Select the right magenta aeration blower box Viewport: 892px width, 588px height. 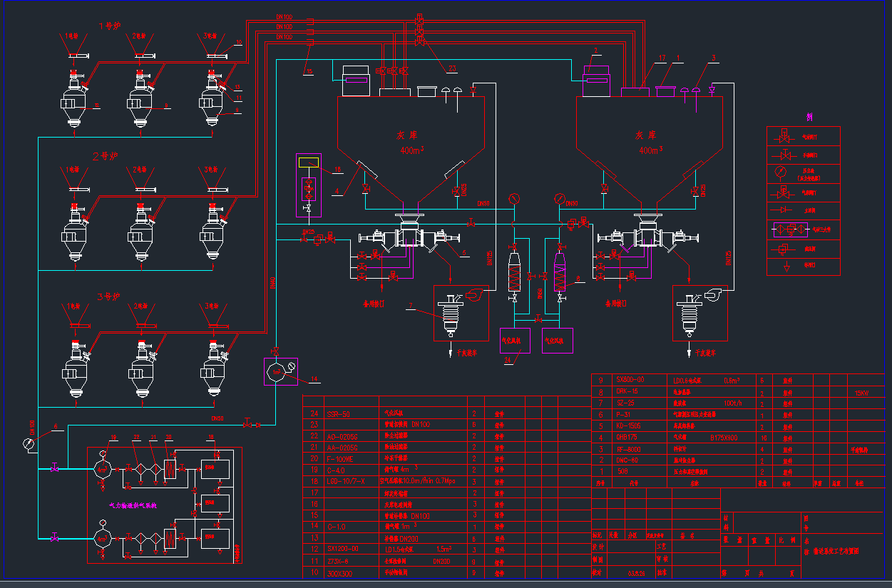pyautogui.click(x=558, y=341)
